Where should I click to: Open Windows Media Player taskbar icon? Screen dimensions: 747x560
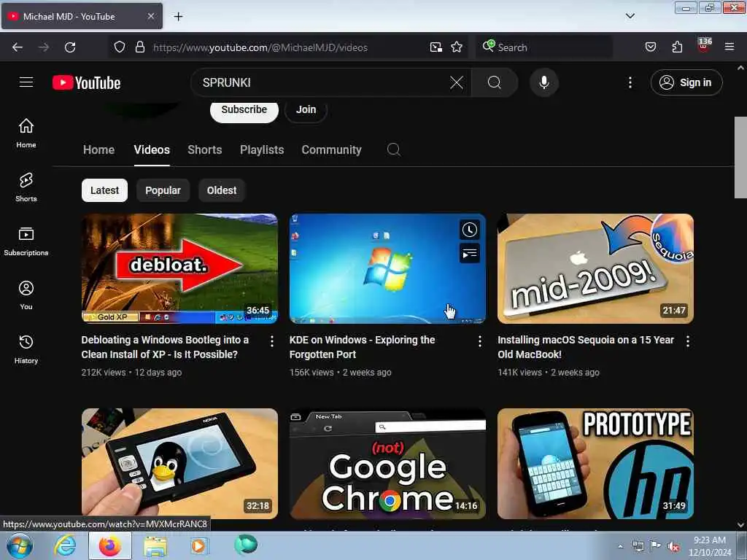[198, 545]
